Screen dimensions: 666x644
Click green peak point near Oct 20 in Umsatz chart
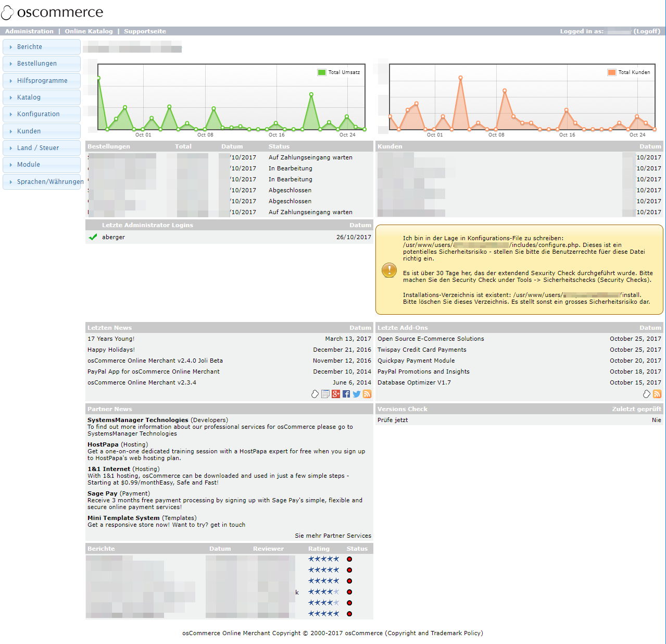point(311,94)
